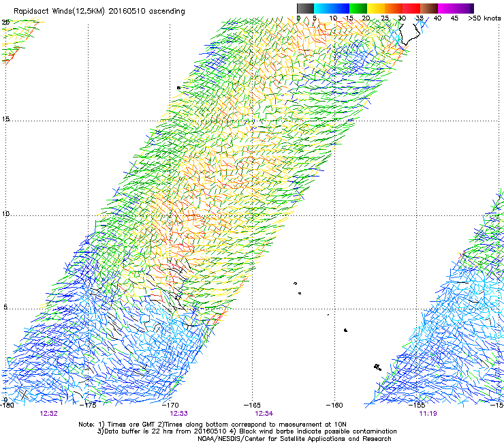Click the Hawaii island coastline outline
Viewport: 504px width, 443px height.
click(409, 35)
